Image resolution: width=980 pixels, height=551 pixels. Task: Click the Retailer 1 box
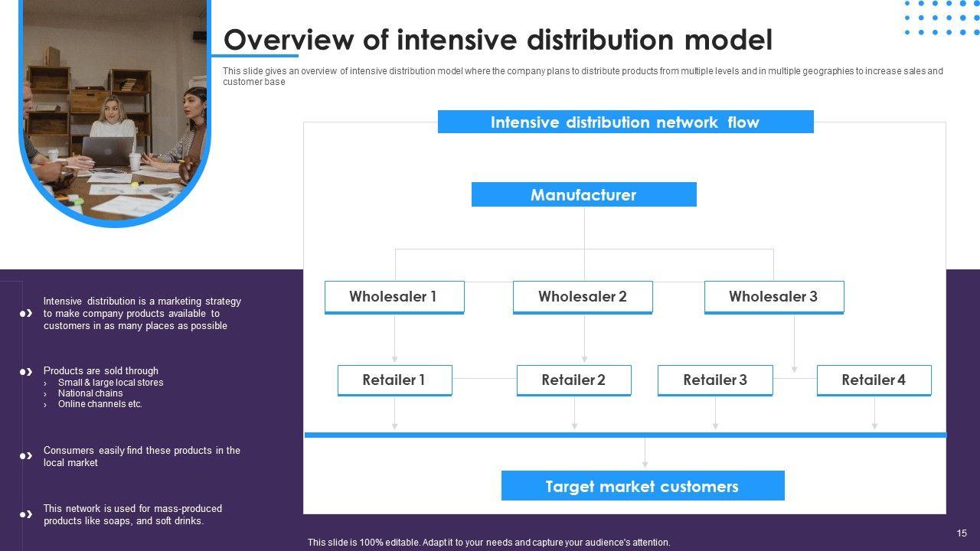coord(395,380)
